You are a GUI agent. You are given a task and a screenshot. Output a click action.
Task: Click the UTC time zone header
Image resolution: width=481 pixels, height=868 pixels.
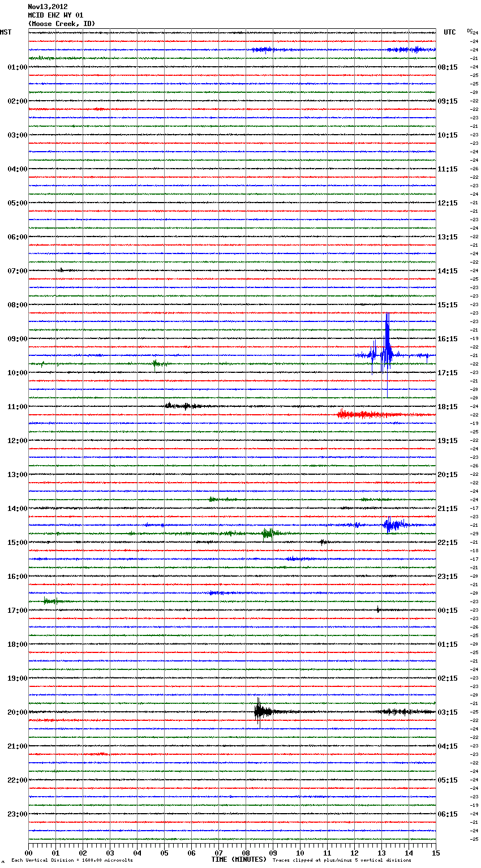click(x=449, y=32)
